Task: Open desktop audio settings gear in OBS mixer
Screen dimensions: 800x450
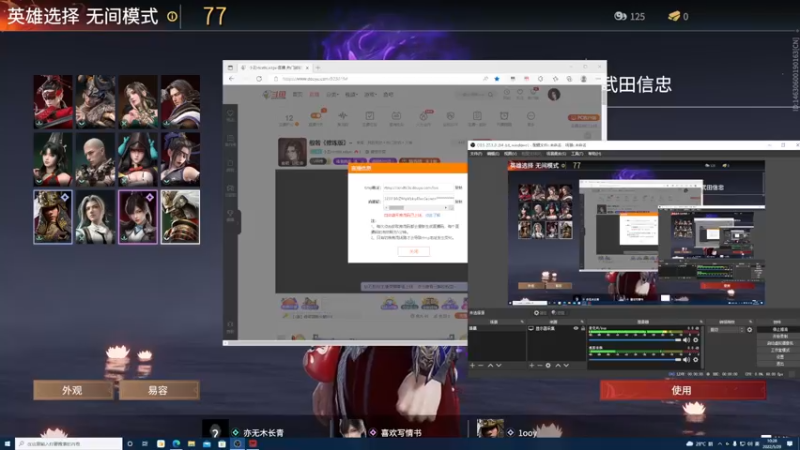Action: [695, 340]
